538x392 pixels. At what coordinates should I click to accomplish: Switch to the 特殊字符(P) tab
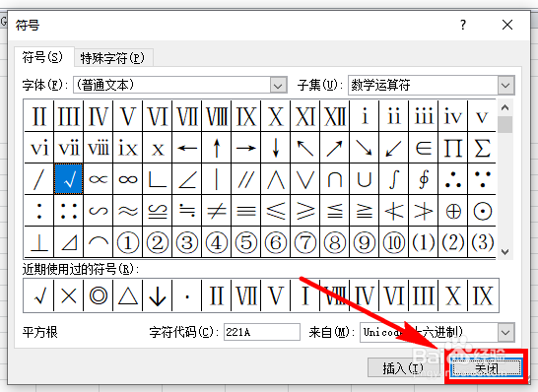pyautogui.click(x=112, y=57)
